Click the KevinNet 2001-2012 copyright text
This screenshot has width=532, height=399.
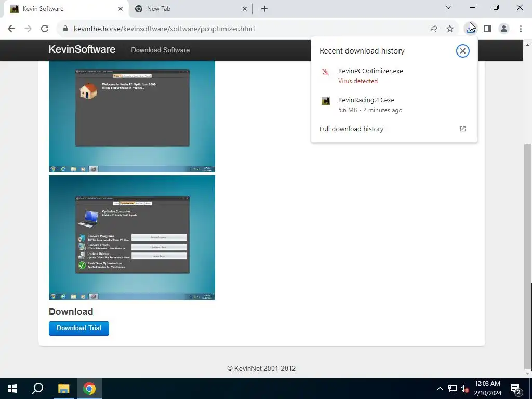click(261, 368)
